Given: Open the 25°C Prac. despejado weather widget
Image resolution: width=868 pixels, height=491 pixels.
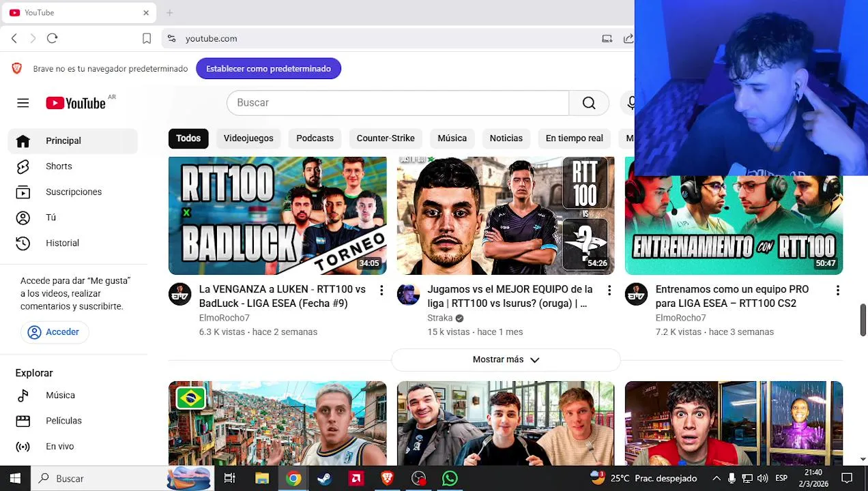Looking at the screenshot, I should tap(643, 478).
